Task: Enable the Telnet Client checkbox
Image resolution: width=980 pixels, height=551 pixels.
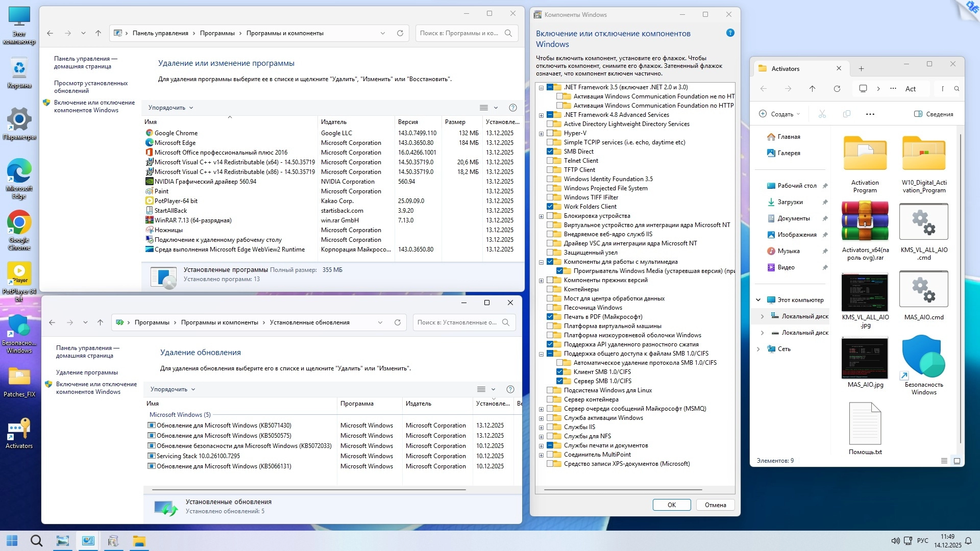Action: [550, 161]
